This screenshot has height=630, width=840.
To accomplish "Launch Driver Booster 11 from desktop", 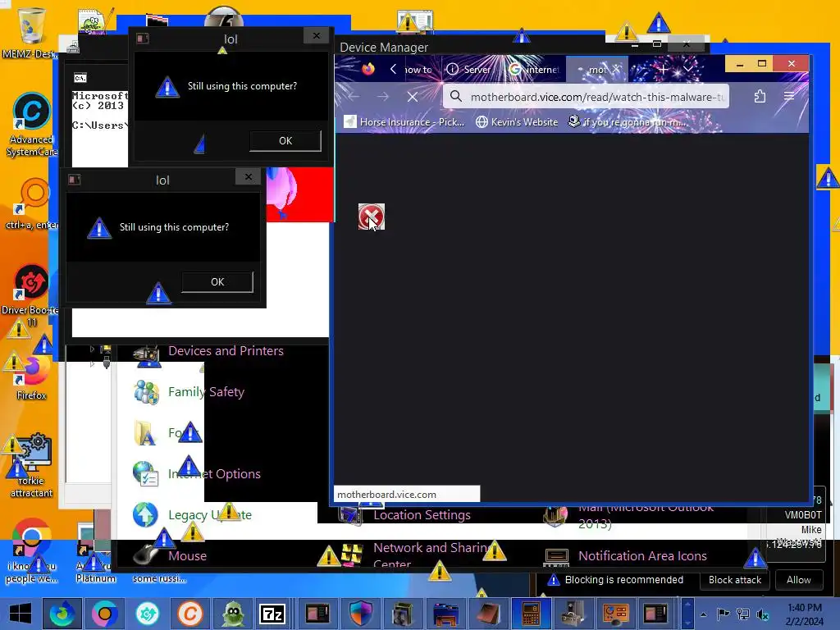I will tap(30, 294).
